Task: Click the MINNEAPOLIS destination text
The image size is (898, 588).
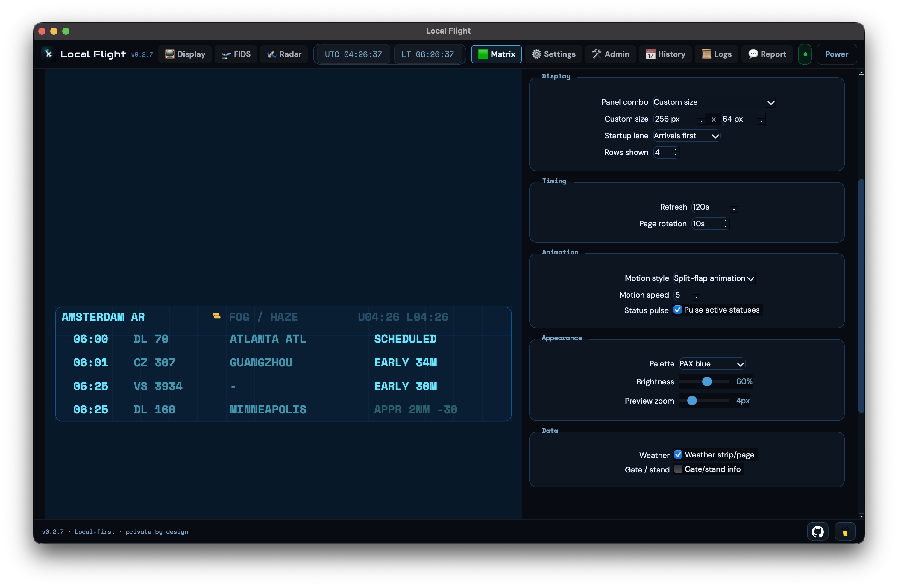Action: [268, 410]
